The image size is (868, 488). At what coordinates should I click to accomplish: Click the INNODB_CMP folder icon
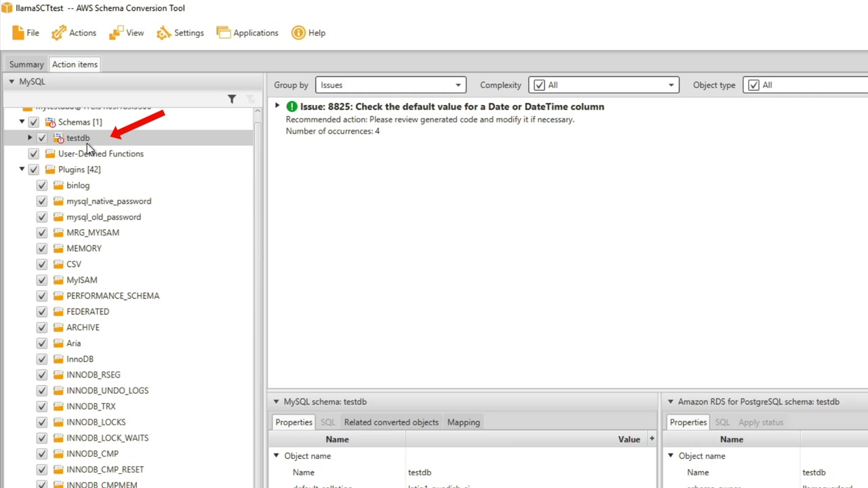(x=58, y=454)
